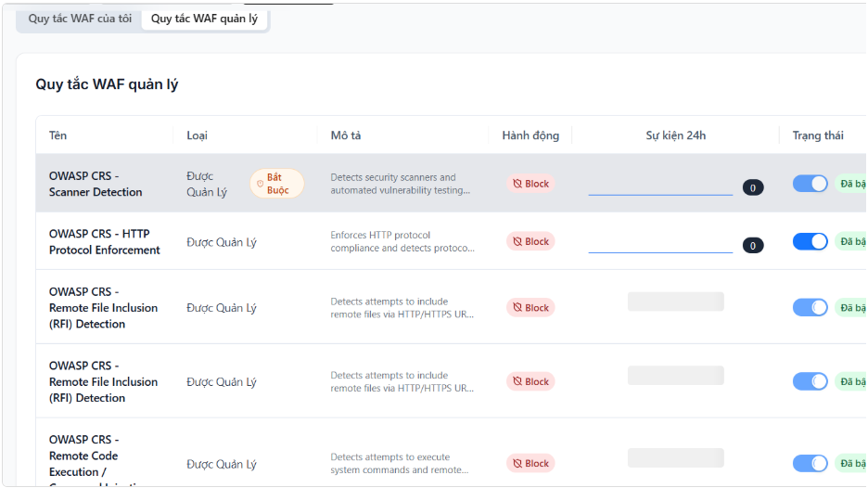This screenshot has width=868, height=488.
Task: Click 'Được Quản Lý' in HTTP Protocol row
Action: point(222,242)
